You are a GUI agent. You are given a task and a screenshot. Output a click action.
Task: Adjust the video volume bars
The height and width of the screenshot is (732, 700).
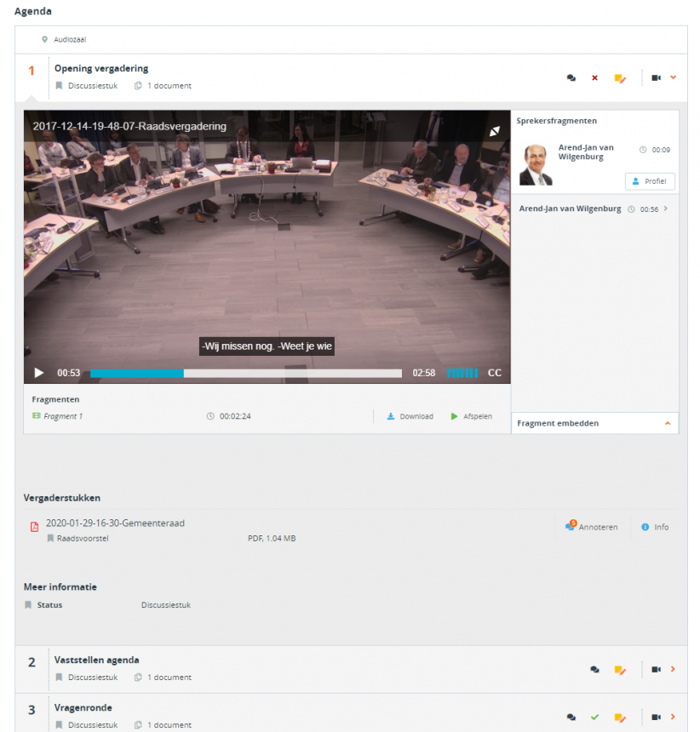[462, 373]
